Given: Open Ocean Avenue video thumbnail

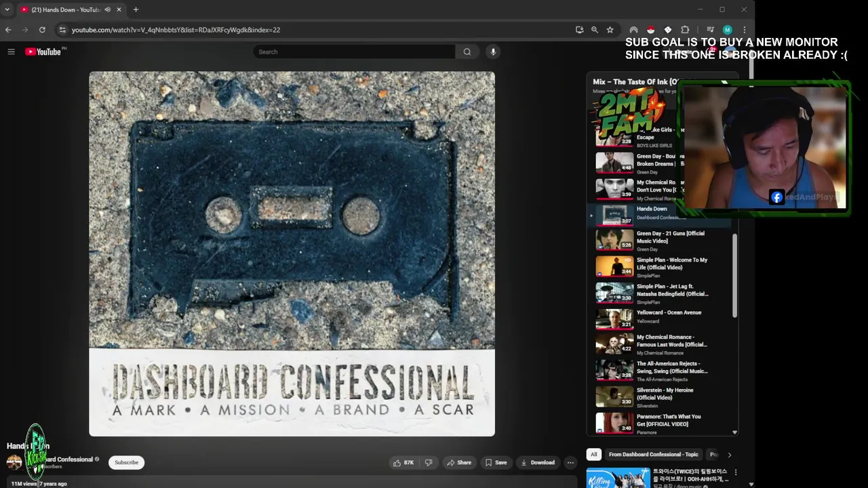Looking at the screenshot, I should [x=614, y=319].
